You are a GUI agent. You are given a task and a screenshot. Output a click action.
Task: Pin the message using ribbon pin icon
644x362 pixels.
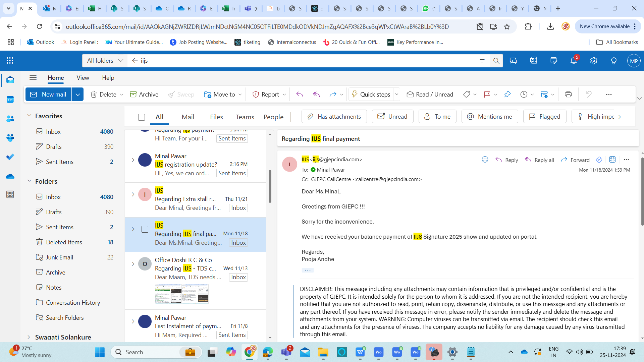[507, 95]
